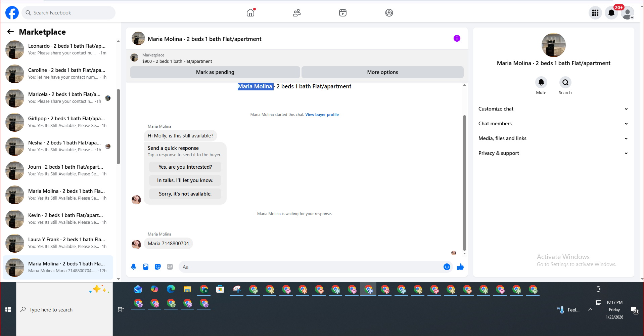Image resolution: width=644 pixels, height=336 pixels.
Task: Open the account profile avatar menu
Action: click(628, 13)
